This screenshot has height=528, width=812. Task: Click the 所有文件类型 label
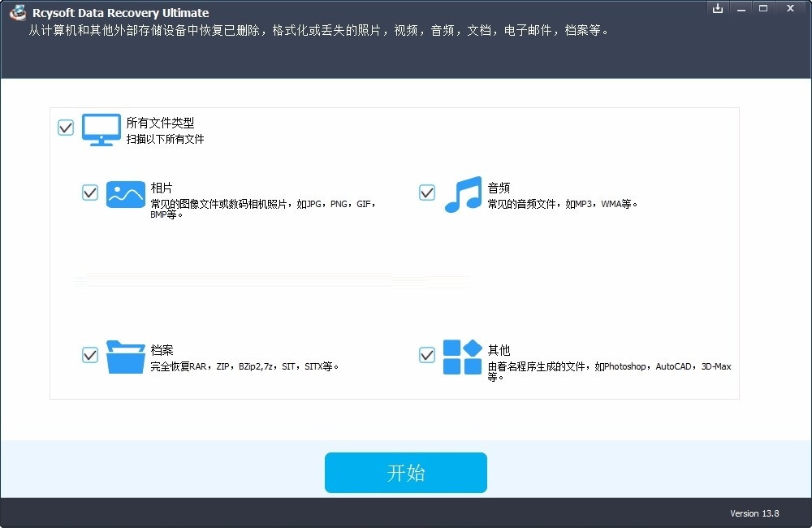[x=161, y=123]
